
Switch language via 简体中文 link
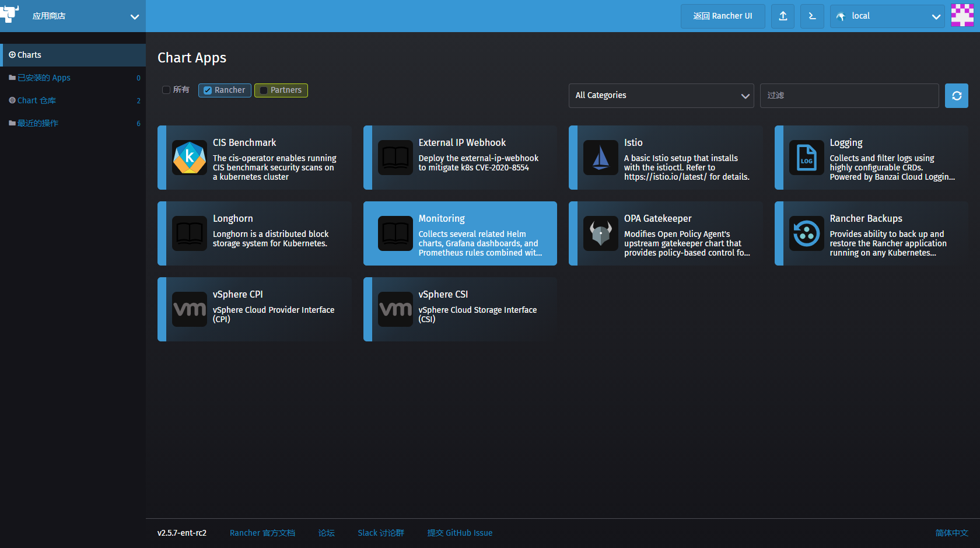point(952,533)
